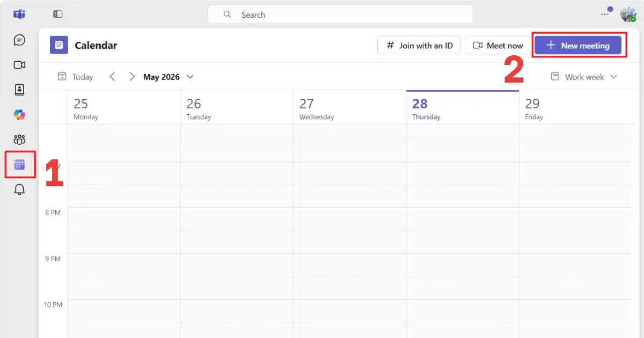
Task: Click the 8 PM time label
Action: point(53,212)
